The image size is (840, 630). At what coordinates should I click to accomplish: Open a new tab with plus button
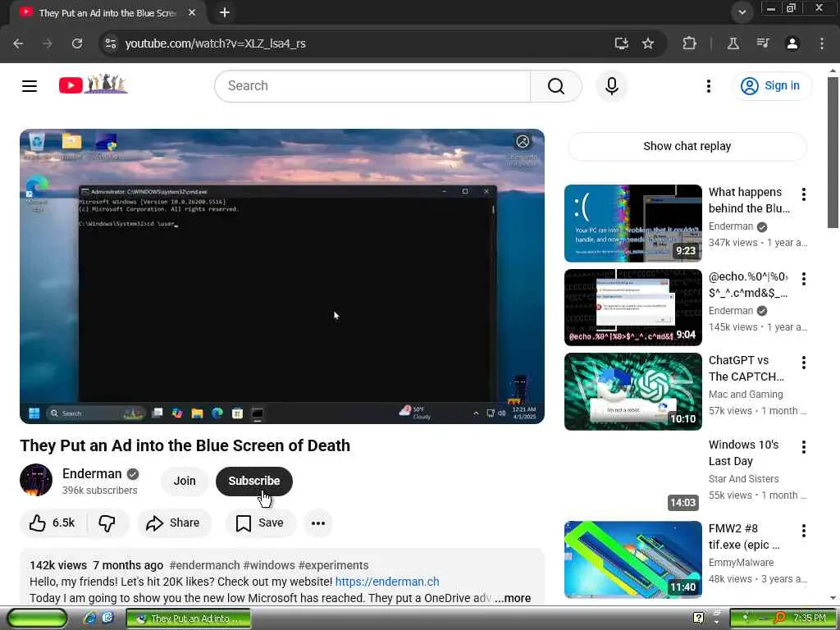click(x=225, y=12)
